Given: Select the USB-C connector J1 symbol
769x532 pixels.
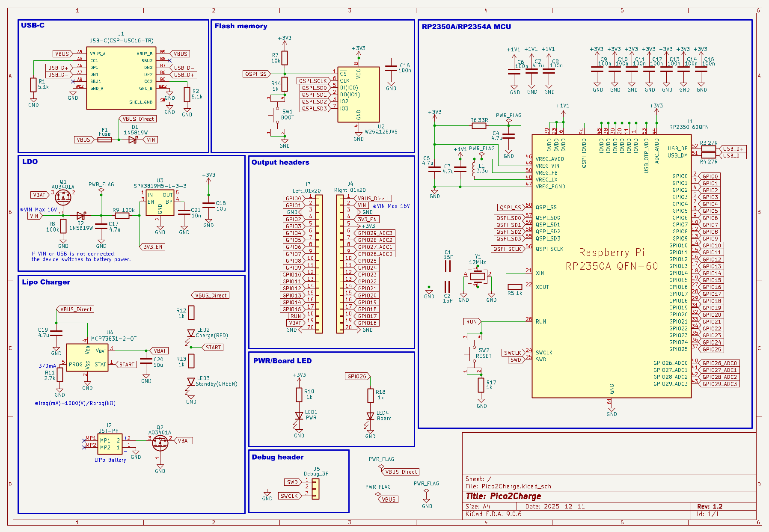Looking at the screenshot, I should [x=121, y=78].
